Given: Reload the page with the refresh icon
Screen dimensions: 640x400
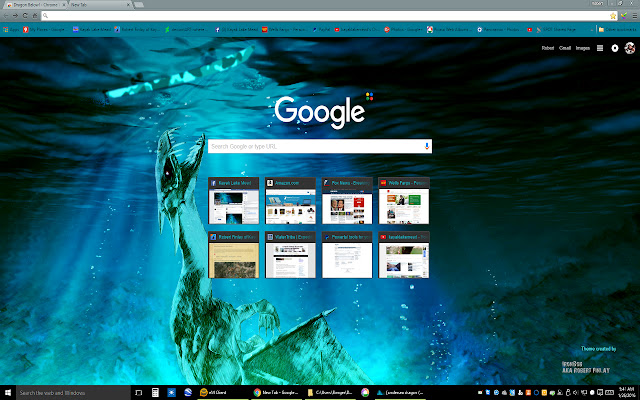Looking at the screenshot, I should (25, 16).
